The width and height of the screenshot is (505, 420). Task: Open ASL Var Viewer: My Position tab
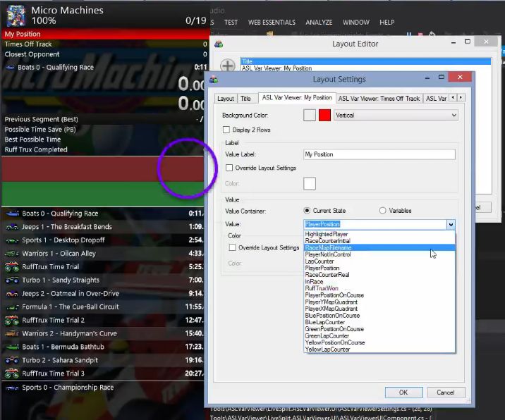coord(297,97)
